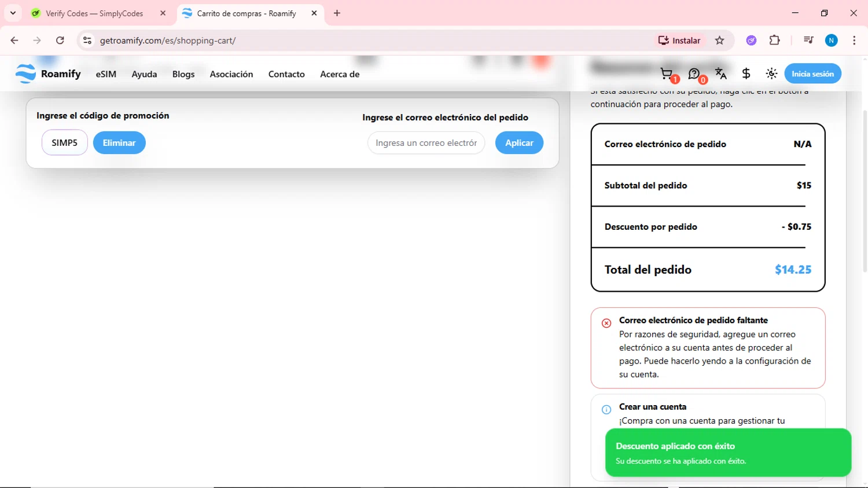The image size is (868, 488).
Task: Open the currency dollar icon
Action: coord(746,74)
